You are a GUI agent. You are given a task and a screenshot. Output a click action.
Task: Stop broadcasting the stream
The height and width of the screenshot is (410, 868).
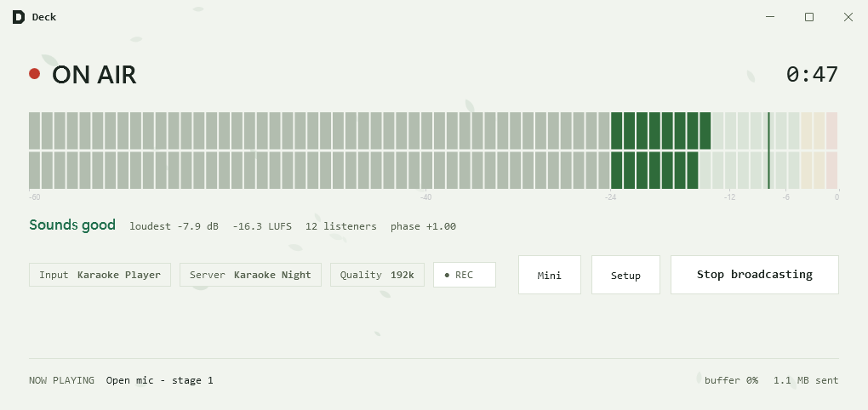pos(755,275)
